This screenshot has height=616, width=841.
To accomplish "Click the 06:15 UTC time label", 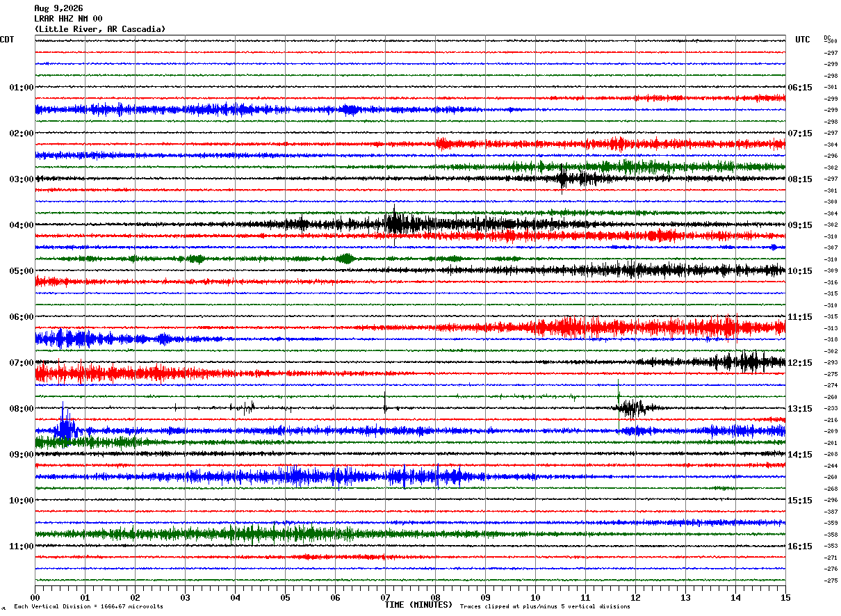I will [800, 88].
